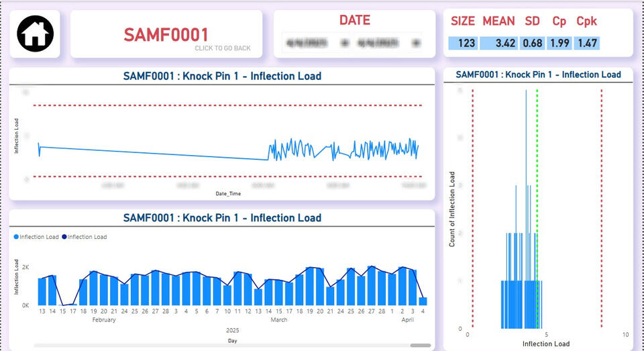644x351 pixels.
Task: Open the start date calendar picker icon
Action: click(344, 43)
